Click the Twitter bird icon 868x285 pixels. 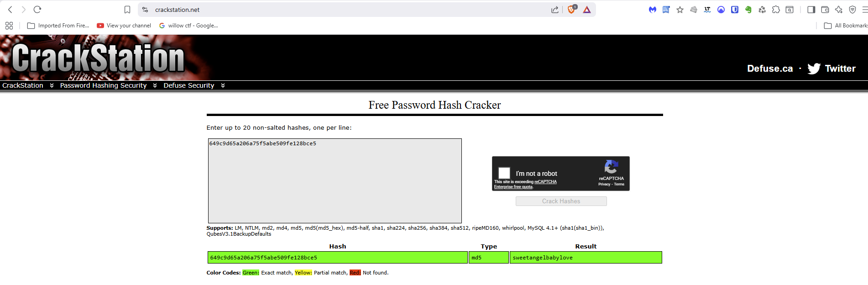click(x=814, y=69)
